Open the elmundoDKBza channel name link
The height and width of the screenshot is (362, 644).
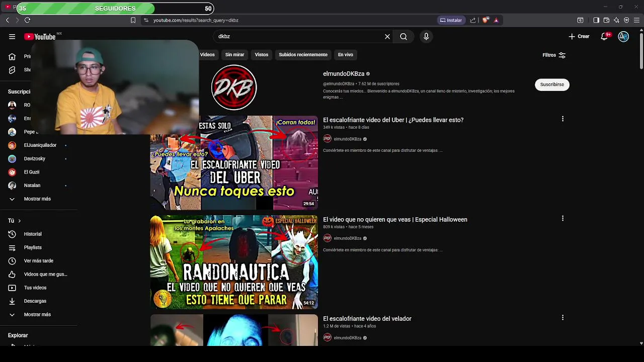tap(344, 74)
